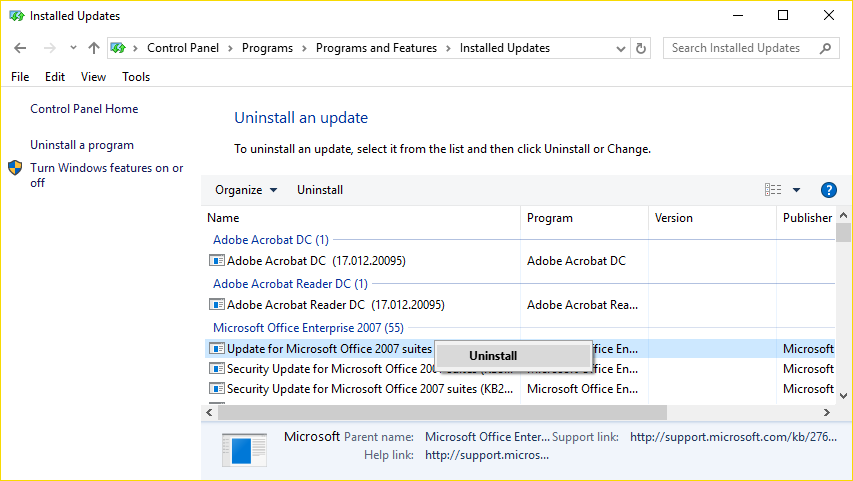Click the search magnifier icon
Image resolution: width=853 pixels, height=481 pixels.
pyautogui.click(x=826, y=48)
